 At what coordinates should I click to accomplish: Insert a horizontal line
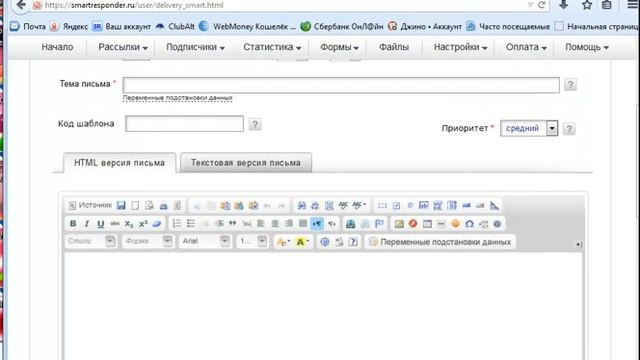[x=441, y=224]
